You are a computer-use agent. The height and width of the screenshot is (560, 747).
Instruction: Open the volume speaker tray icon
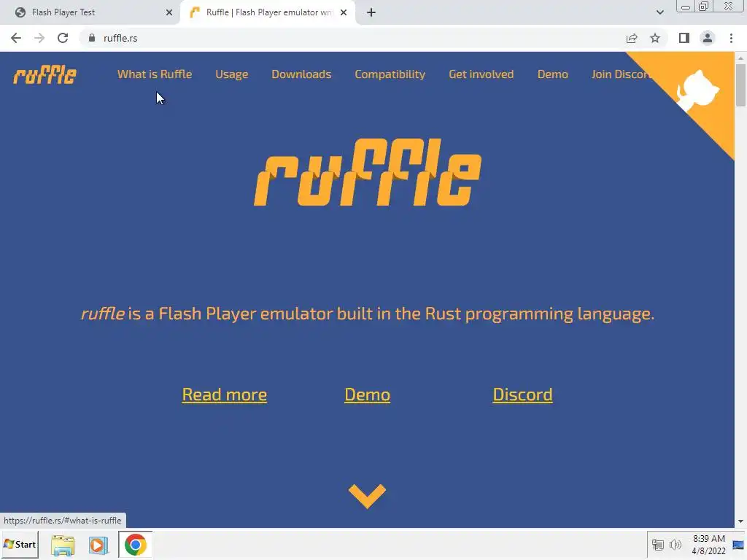(676, 545)
